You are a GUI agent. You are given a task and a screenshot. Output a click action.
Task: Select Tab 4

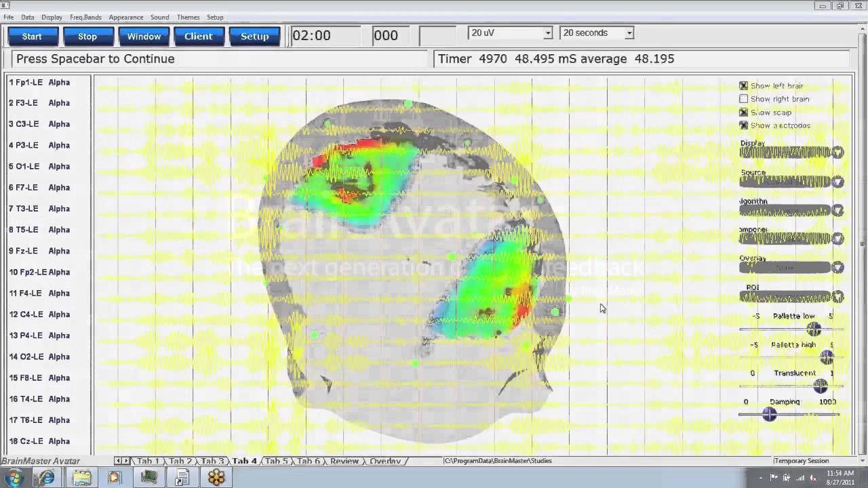click(245, 461)
